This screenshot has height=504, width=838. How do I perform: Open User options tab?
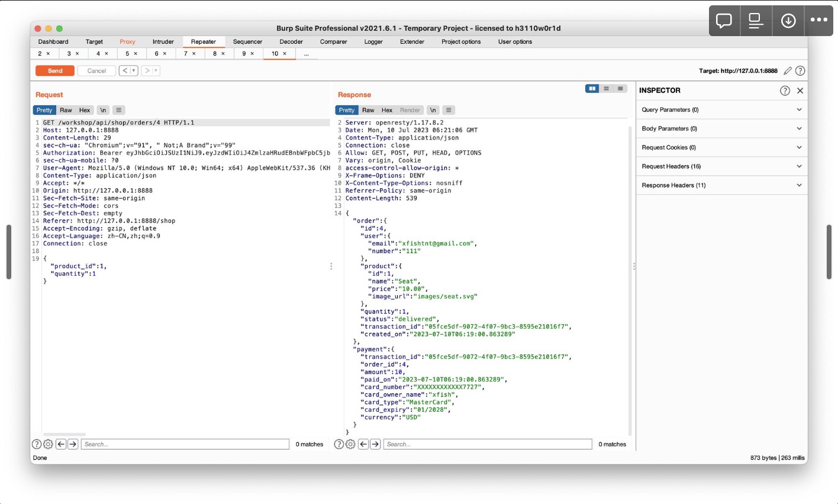pos(515,42)
